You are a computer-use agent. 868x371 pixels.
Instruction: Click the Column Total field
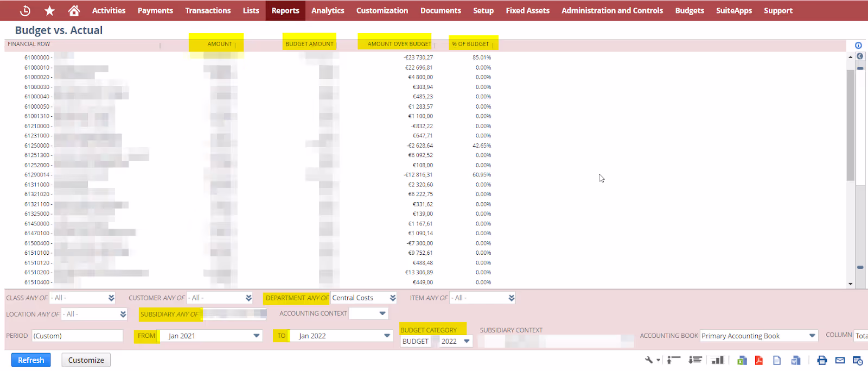[861, 336]
